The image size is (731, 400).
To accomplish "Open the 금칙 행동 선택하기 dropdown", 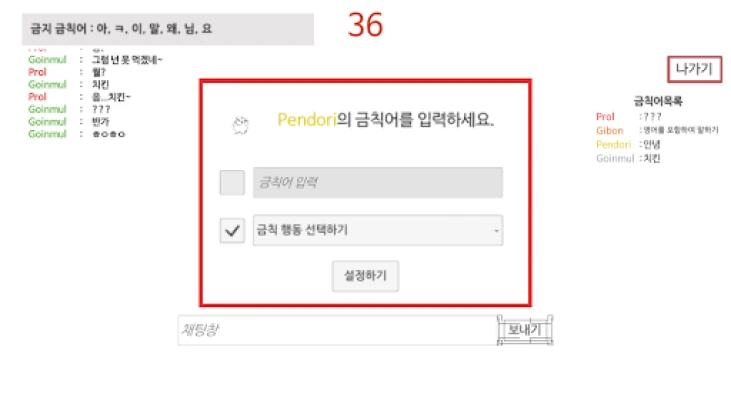I will [x=378, y=230].
